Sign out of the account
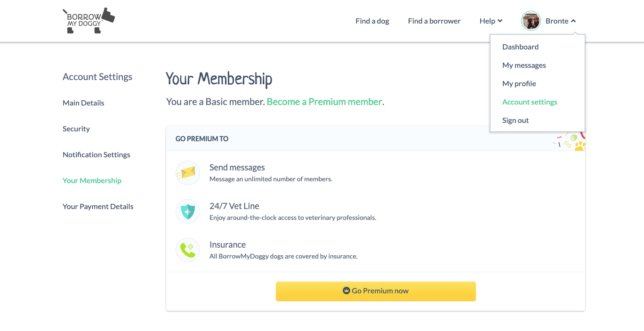The image size is (644, 331). [x=515, y=120]
